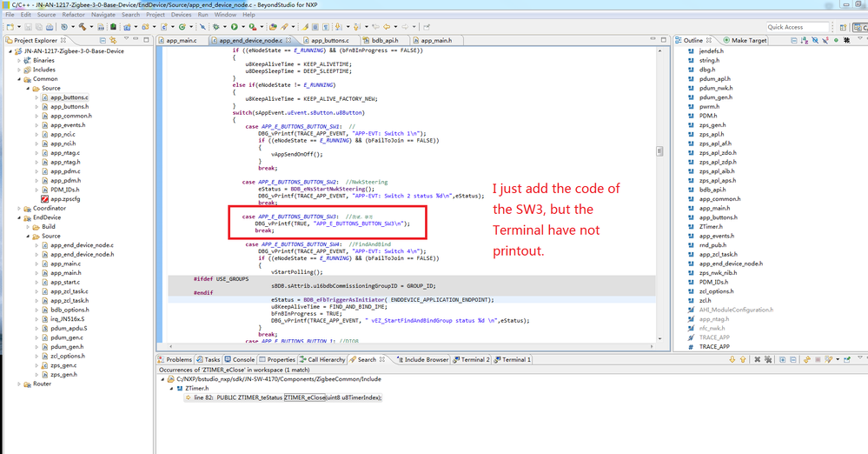The height and width of the screenshot is (454, 868).
Task: Minimize the editor area
Action: (x=653, y=39)
